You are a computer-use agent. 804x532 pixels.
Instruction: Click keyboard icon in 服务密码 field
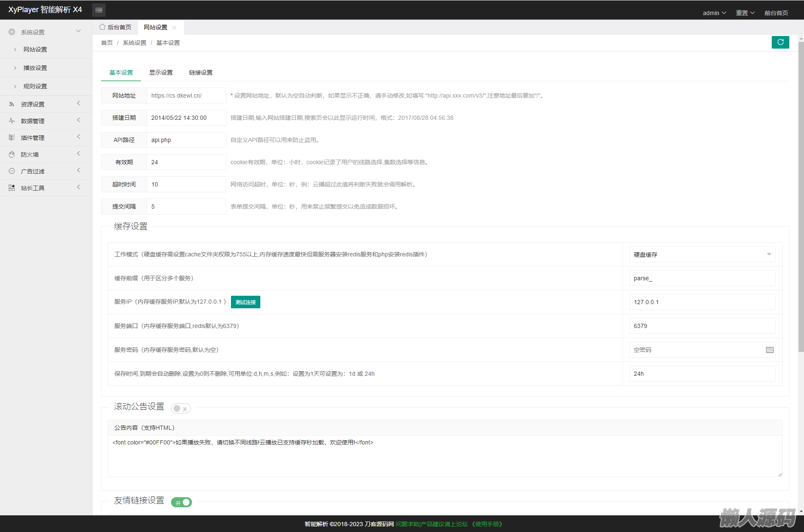tap(770, 350)
